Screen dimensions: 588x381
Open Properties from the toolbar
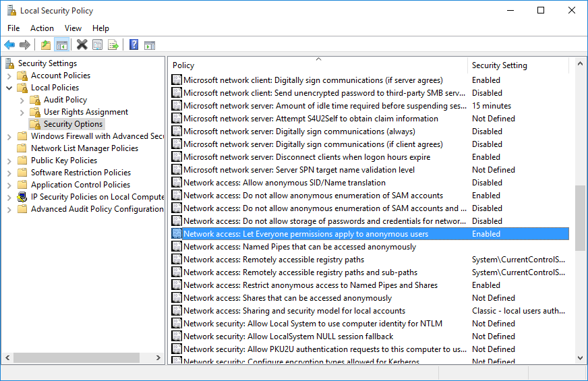coord(98,45)
